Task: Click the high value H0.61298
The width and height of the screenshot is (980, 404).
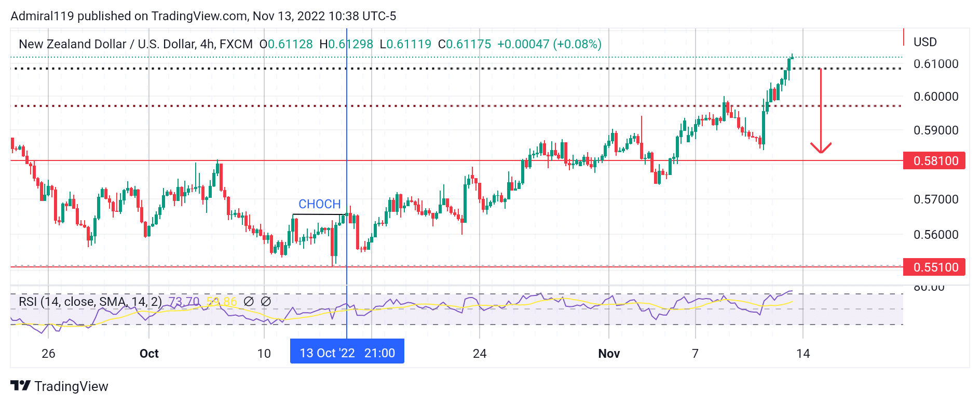Action: click(346, 44)
